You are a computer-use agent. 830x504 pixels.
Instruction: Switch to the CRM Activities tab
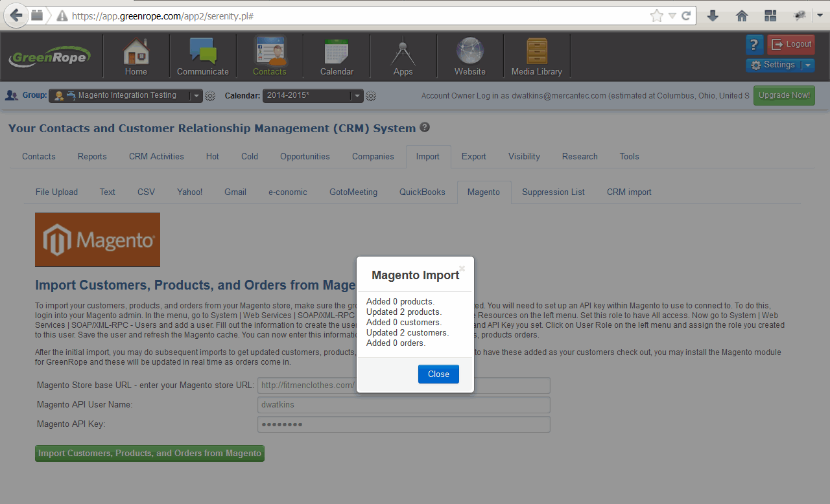coord(156,156)
